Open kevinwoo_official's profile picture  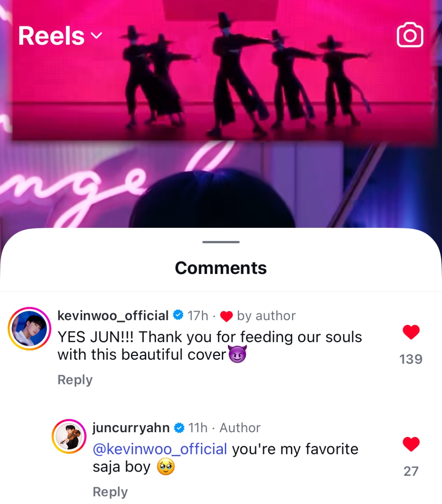[x=29, y=328]
